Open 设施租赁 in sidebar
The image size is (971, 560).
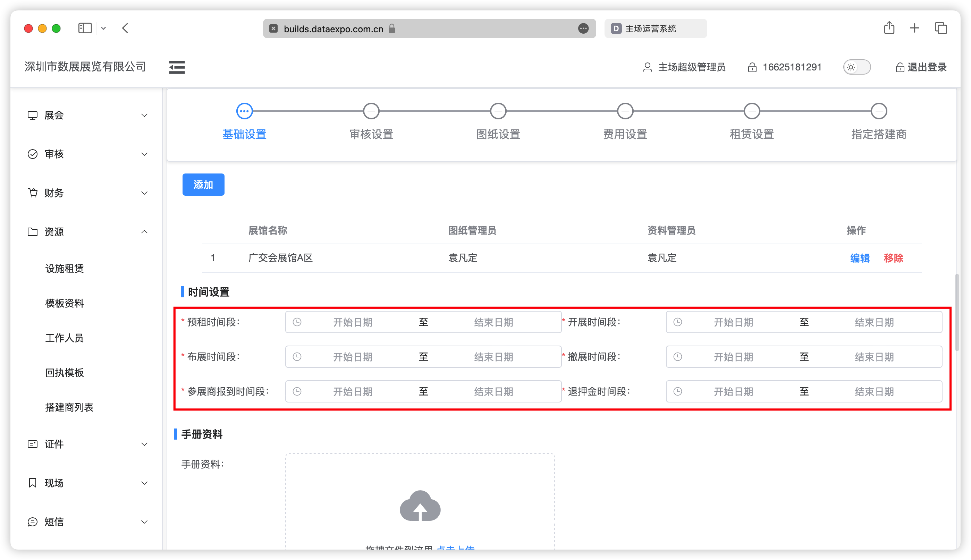[64, 269]
